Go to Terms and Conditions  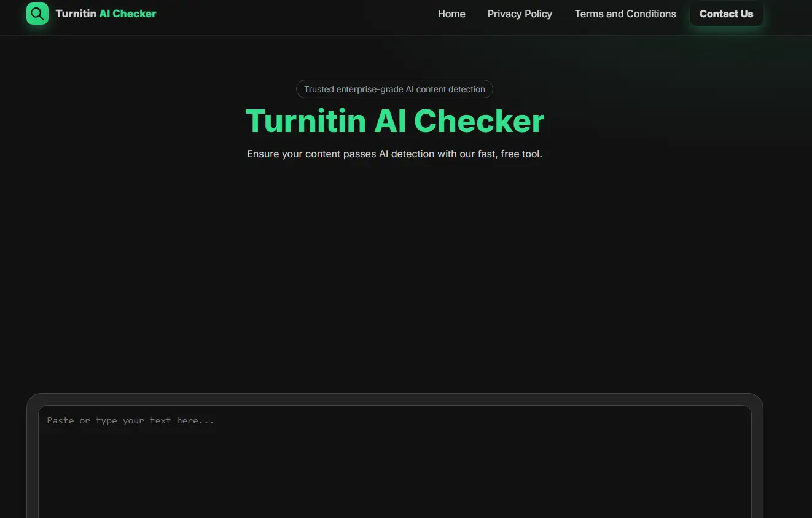tap(625, 14)
